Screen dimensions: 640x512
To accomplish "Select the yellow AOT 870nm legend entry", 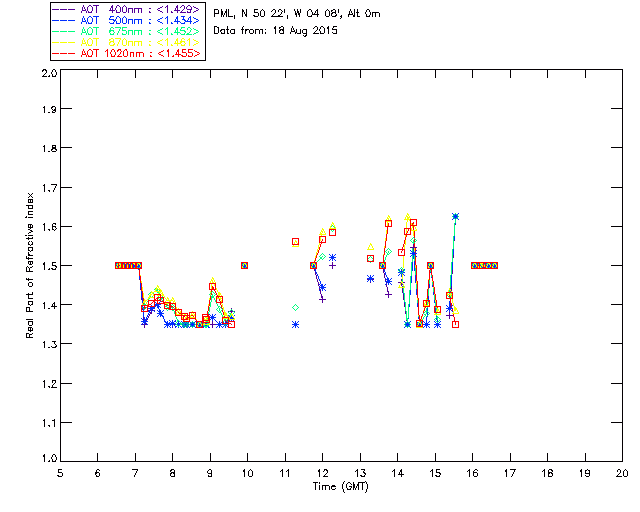I will (126, 42).
